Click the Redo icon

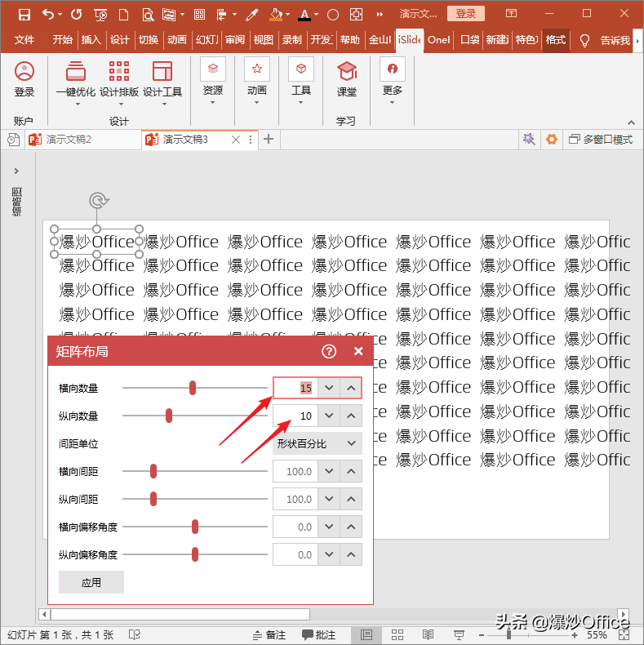click(76, 15)
